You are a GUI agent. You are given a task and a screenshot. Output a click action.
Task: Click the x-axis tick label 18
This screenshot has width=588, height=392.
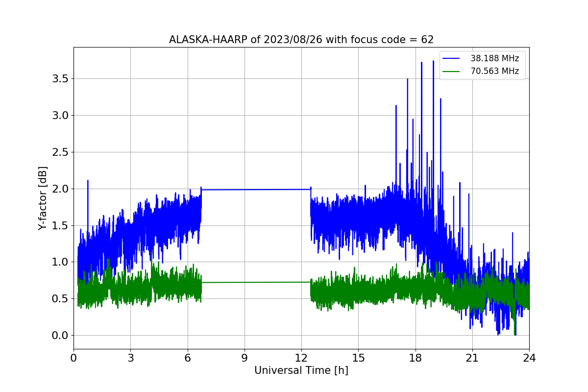click(416, 358)
